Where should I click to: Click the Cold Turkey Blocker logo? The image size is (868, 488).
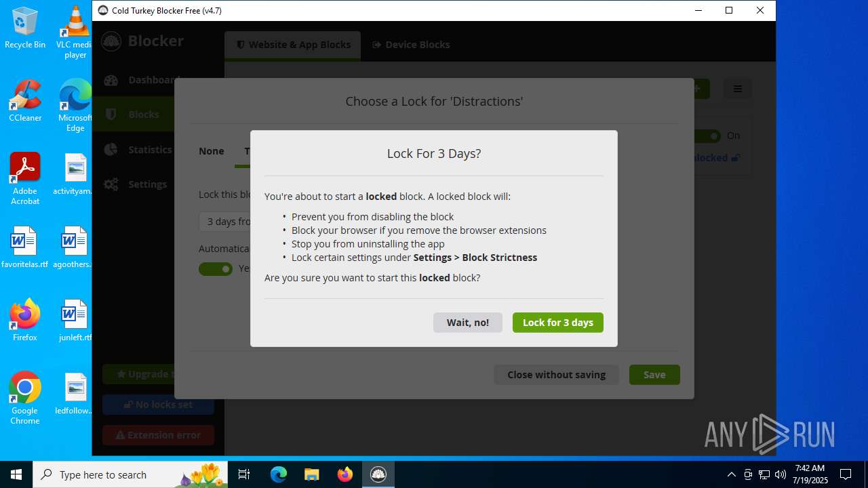tap(111, 41)
